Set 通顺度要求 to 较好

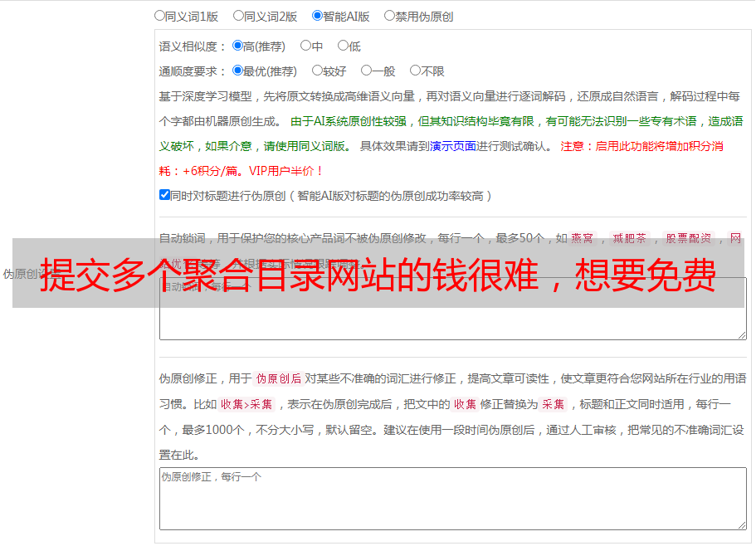pyautogui.click(x=317, y=71)
